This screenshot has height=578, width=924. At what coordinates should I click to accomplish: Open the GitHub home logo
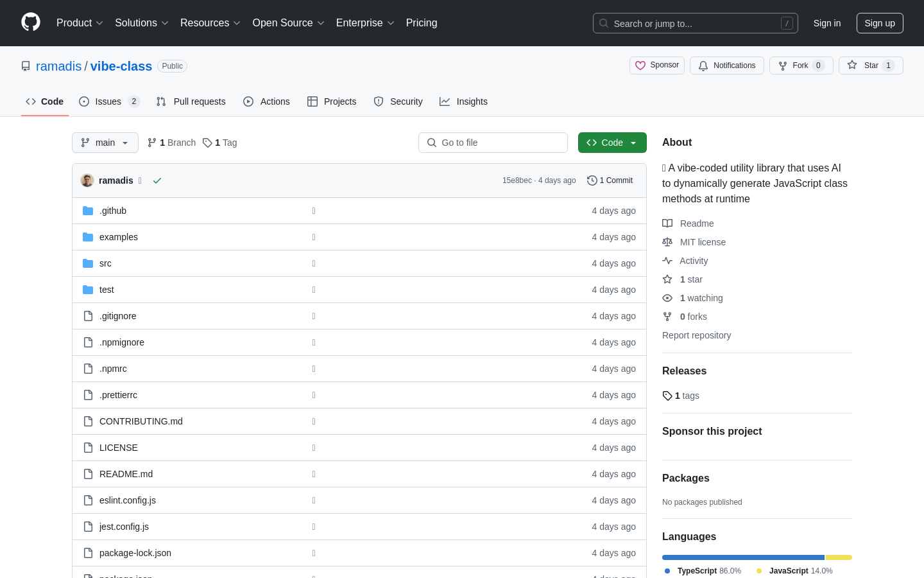click(31, 22)
